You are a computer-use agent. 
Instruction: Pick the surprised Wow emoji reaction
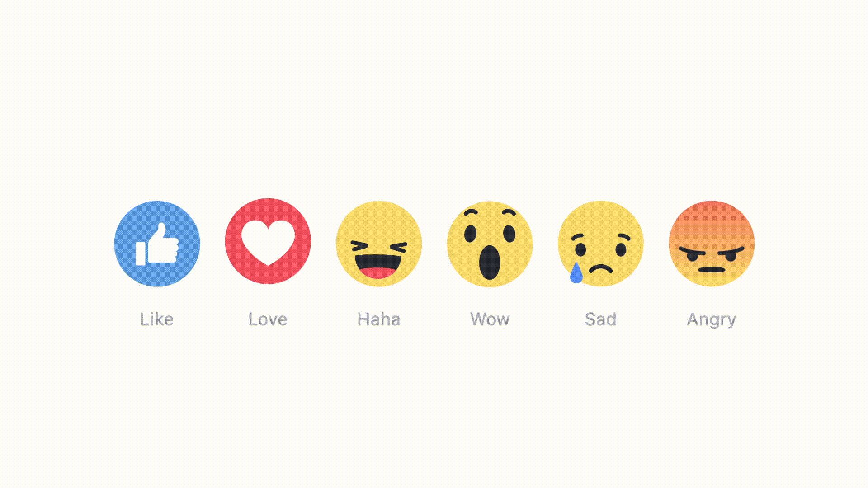[490, 244]
